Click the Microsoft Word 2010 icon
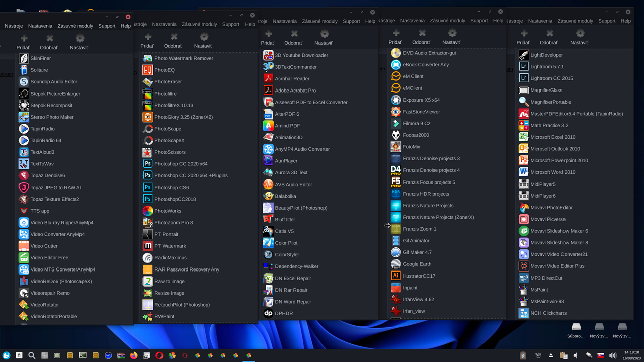This screenshot has height=362, width=644. click(x=524, y=172)
